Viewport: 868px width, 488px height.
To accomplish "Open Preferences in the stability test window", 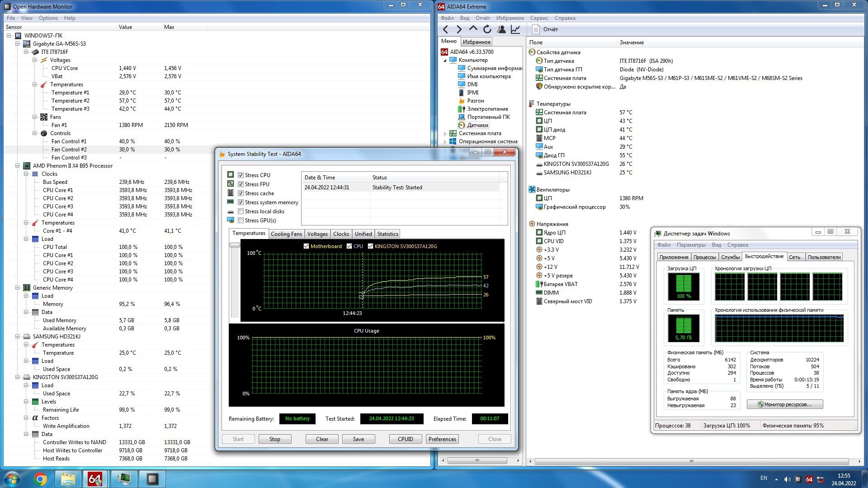I will (442, 439).
